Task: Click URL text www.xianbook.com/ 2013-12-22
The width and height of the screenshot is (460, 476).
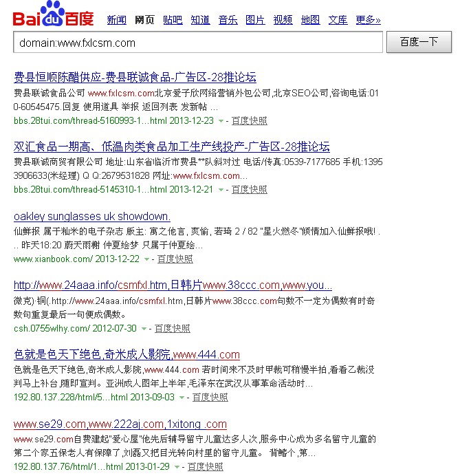Action: pyautogui.click(x=76, y=259)
